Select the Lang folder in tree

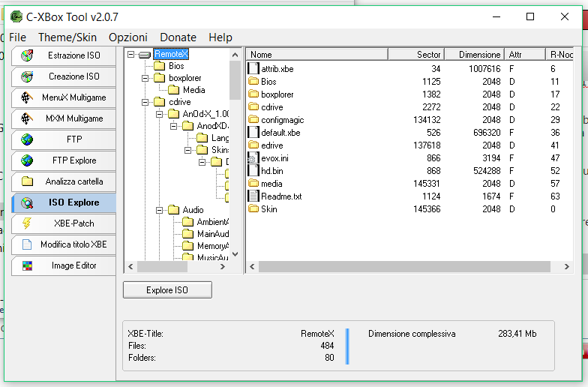click(220, 138)
